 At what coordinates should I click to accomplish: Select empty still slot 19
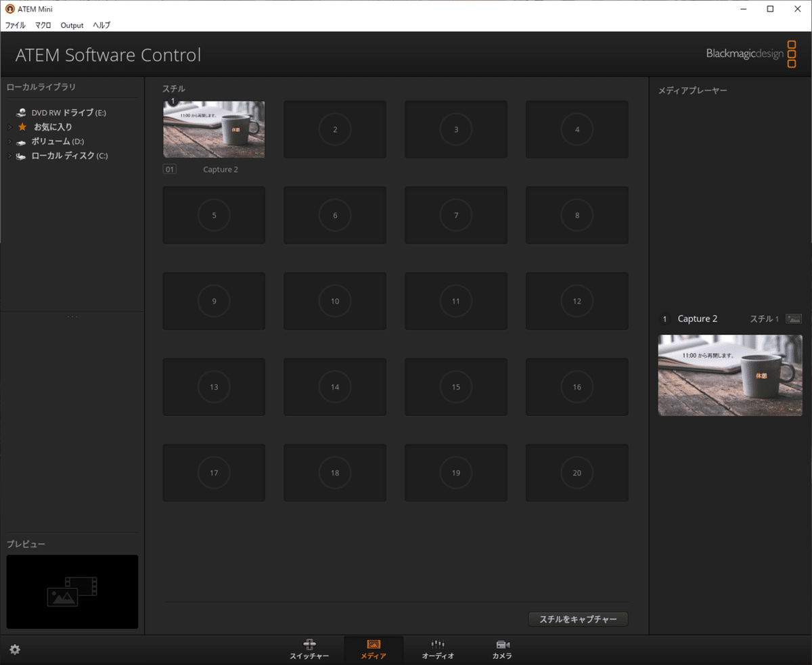click(x=456, y=473)
